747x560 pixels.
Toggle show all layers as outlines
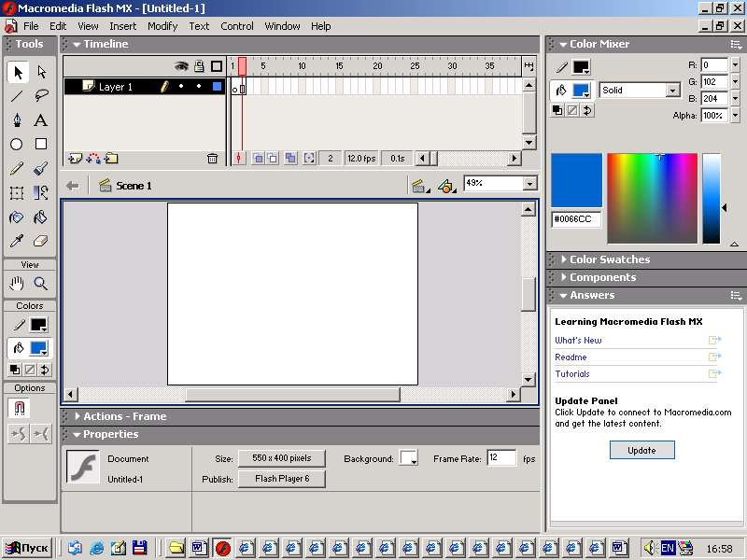pos(217,66)
